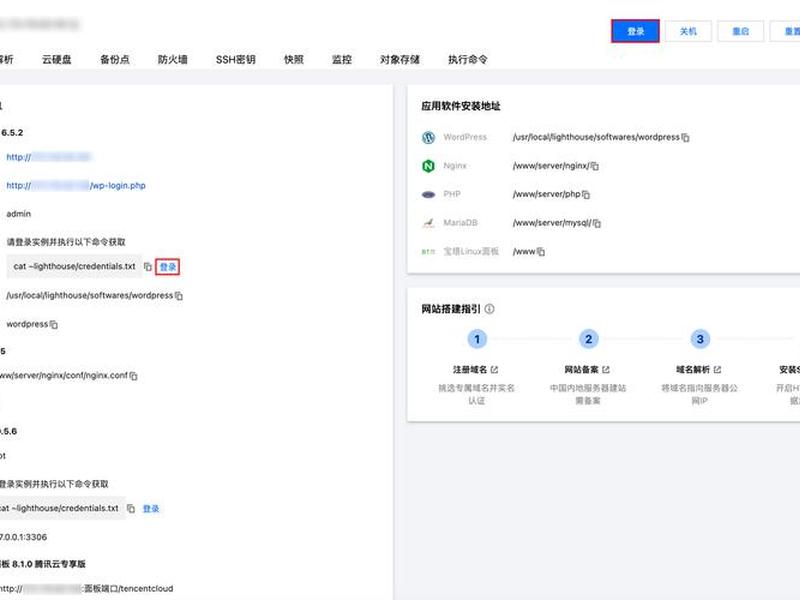Screen dimensions: 800x600
Task: Copy the left-panel wordpress software path
Action: tap(179, 296)
